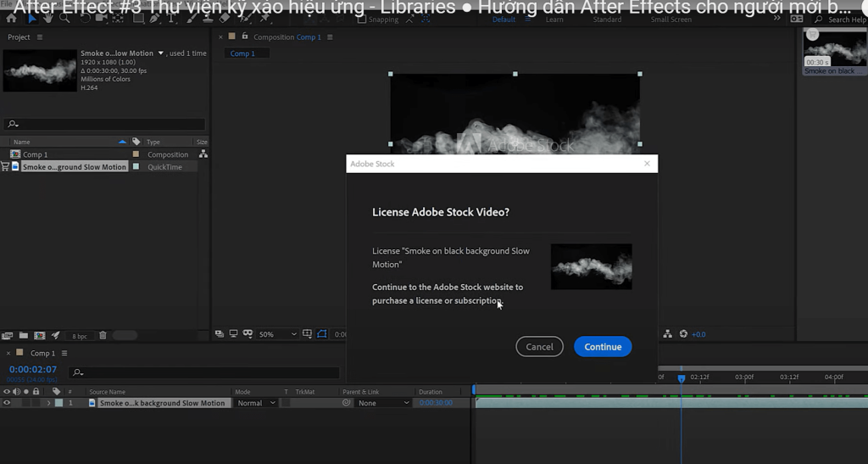Screen dimensions: 868x464
Task: Toggle the Composition viewer lock icon
Action: point(245,36)
